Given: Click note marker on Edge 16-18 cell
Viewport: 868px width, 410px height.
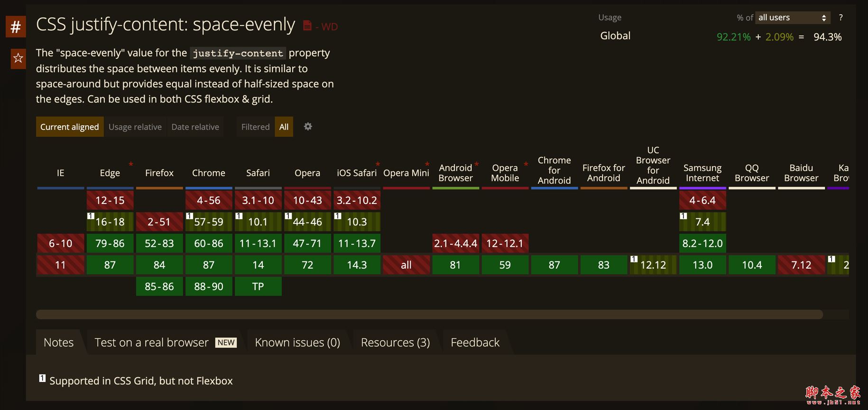Looking at the screenshot, I should click(x=90, y=216).
